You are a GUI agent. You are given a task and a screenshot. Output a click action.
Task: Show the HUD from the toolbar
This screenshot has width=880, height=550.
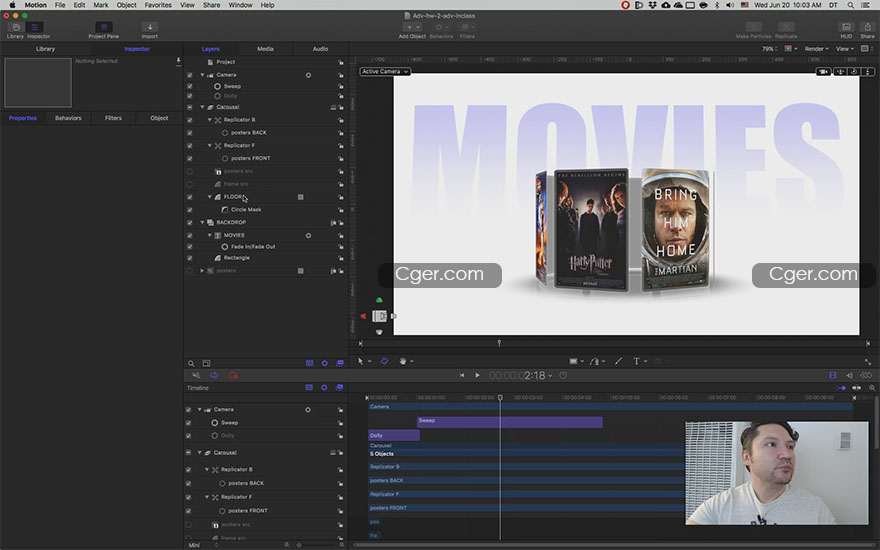point(846,27)
